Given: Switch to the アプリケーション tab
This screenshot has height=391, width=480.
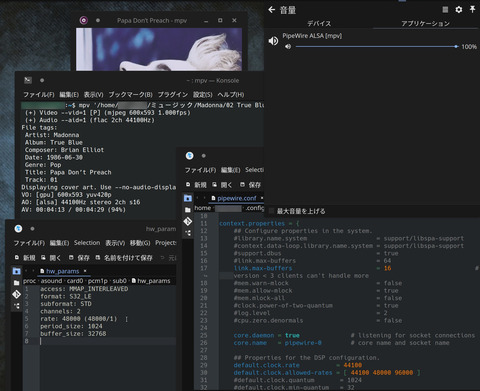Looking at the screenshot, I should (x=425, y=23).
